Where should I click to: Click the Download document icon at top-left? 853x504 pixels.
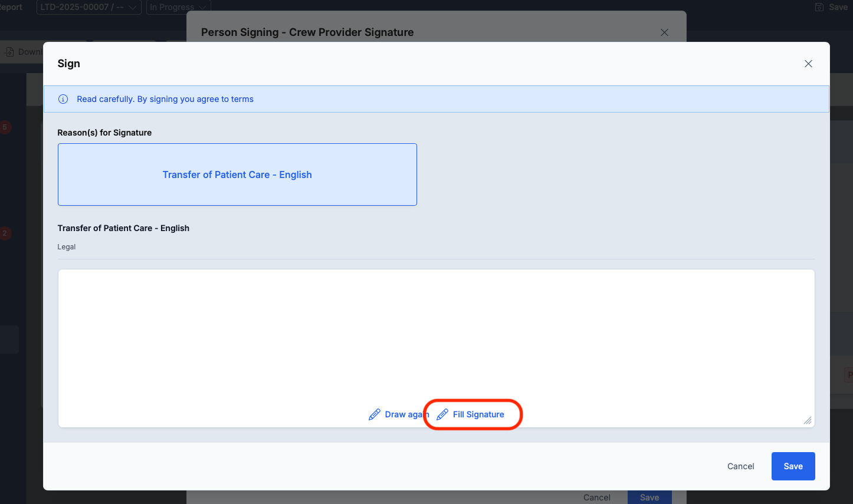pyautogui.click(x=9, y=52)
